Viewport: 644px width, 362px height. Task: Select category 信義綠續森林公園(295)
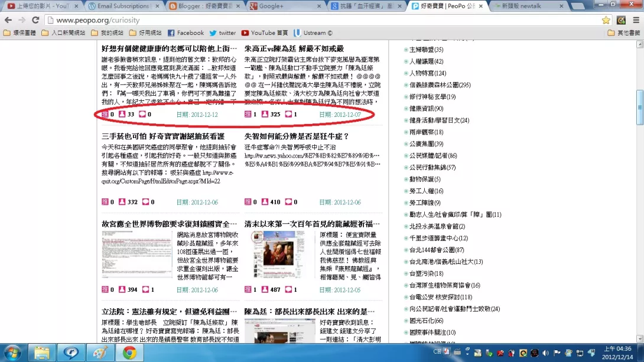pos(440,85)
